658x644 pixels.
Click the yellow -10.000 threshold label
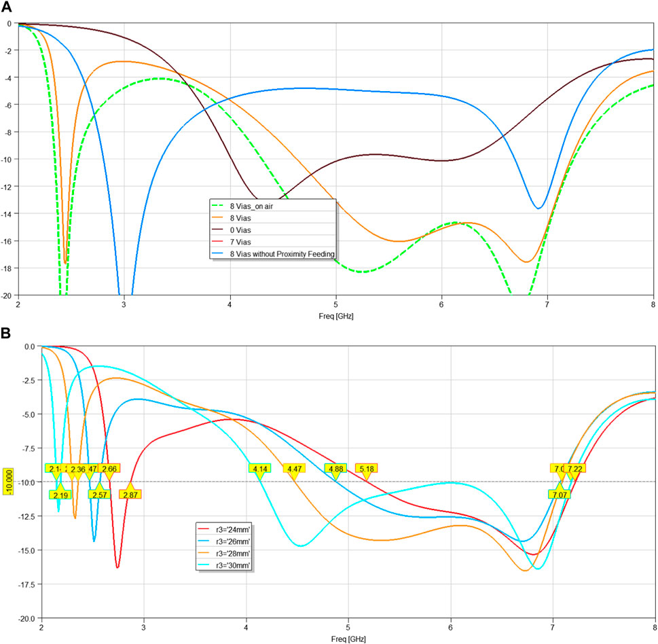(8, 482)
